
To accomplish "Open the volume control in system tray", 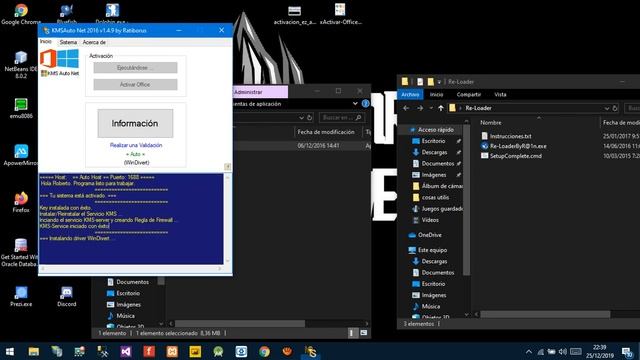I will point(563,351).
